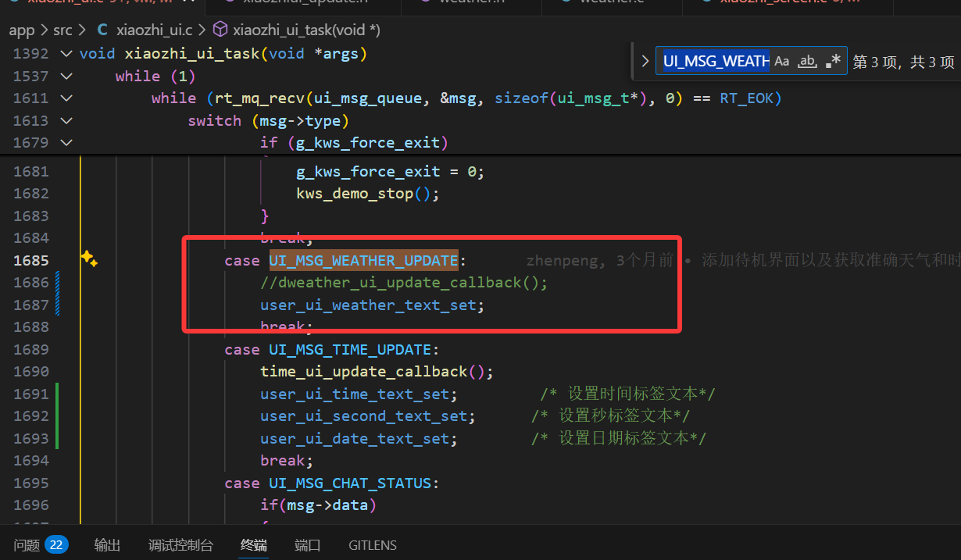Click line number 1696 in gutter
Image resolution: width=961 pixels, height=560 pixels.
point(30,505)
